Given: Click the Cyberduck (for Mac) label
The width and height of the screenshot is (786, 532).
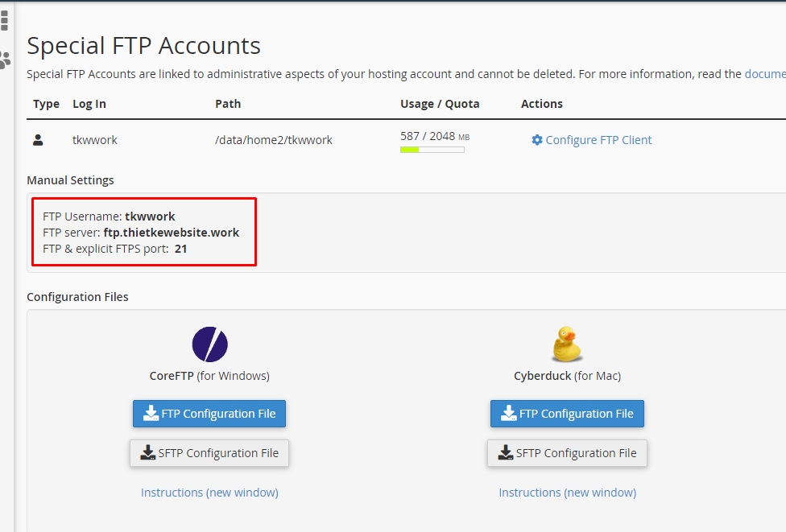Looking at the screenshot, I should [x=568, y=376].
